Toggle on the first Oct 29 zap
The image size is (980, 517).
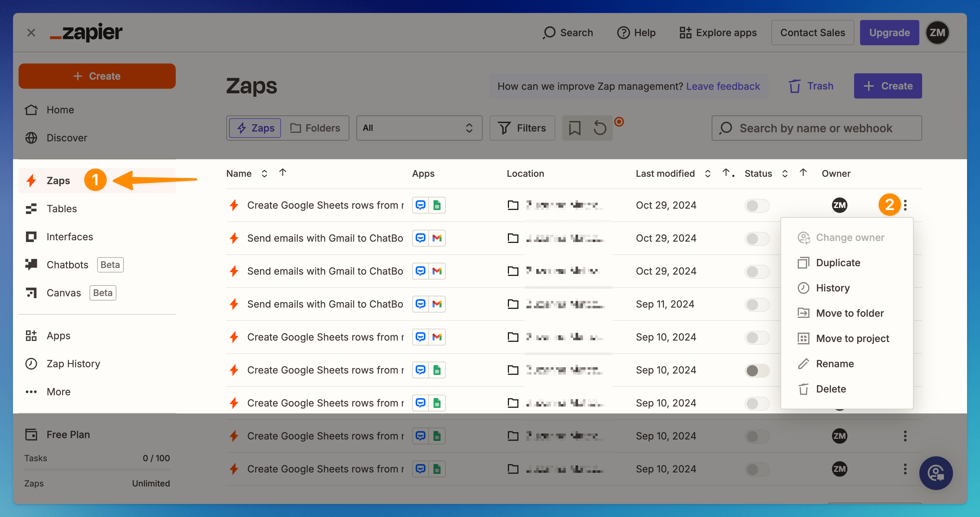pos(756,206)
